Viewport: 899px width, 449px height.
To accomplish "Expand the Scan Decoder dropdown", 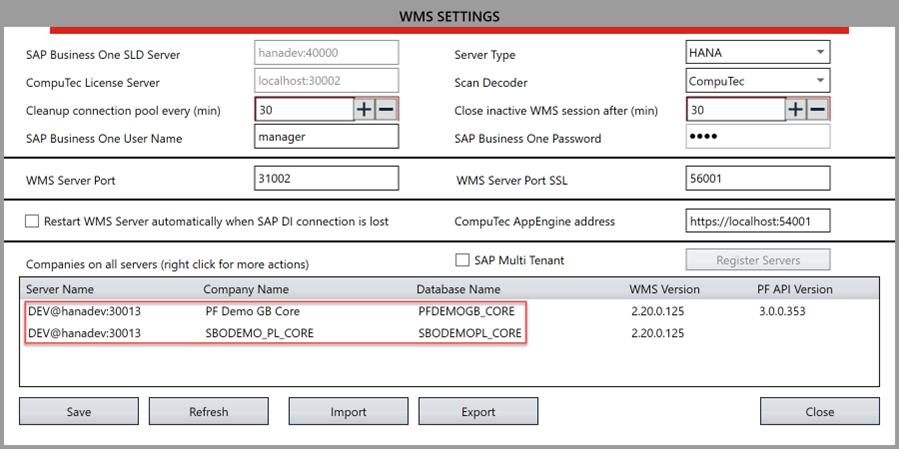I will 758,80.
